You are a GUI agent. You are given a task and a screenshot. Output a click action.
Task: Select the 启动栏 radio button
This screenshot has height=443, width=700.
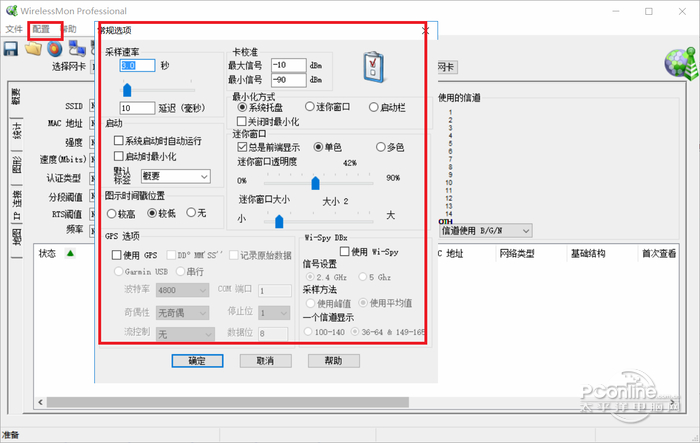click(x=373, y=107)
